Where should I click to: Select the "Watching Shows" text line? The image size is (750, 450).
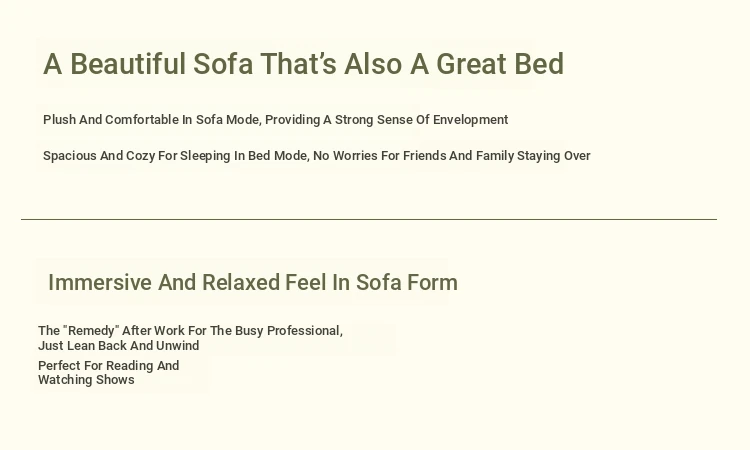(x=86, y=380)
